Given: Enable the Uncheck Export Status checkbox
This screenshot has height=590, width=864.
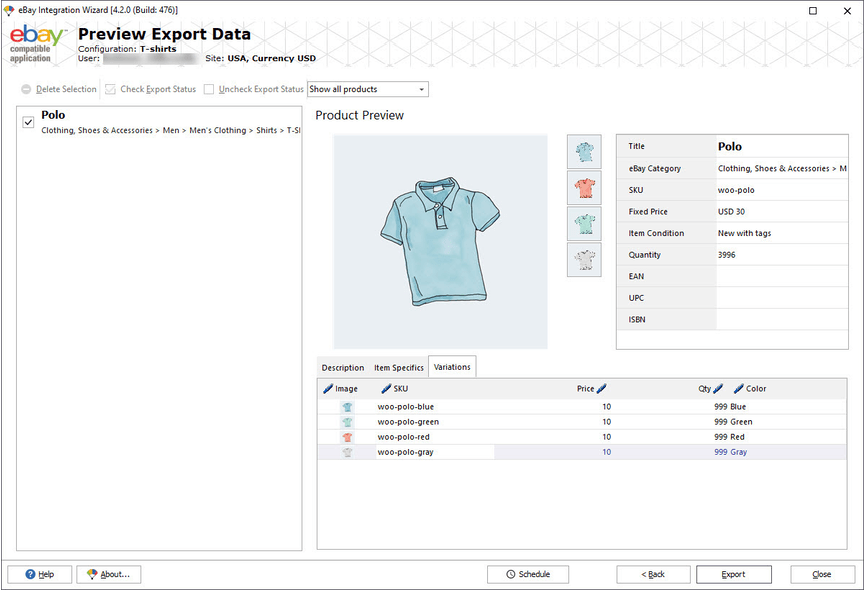Looking at the screenshot, I should click(x=207, y=89).
